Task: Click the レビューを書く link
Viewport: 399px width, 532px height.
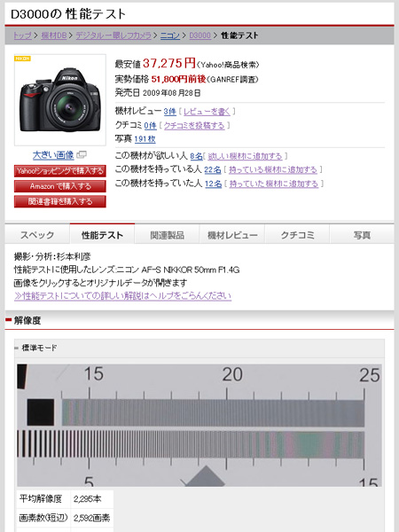Action: point(207,112)
